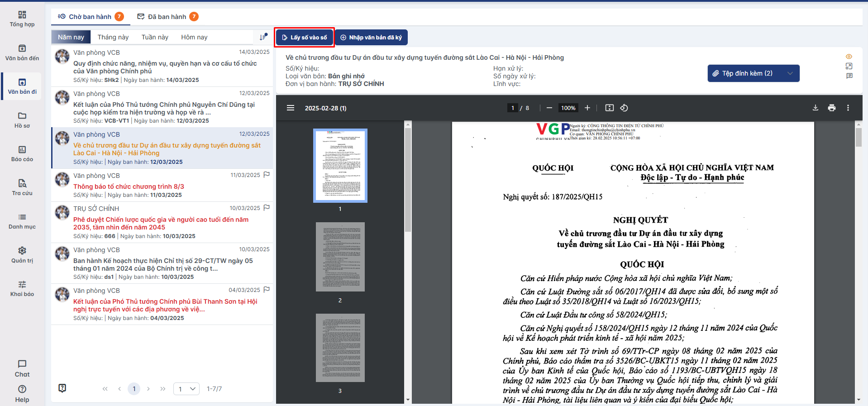Go to Văn bản đến section
This screenshot has height=406, width=868.
(22, 53)
